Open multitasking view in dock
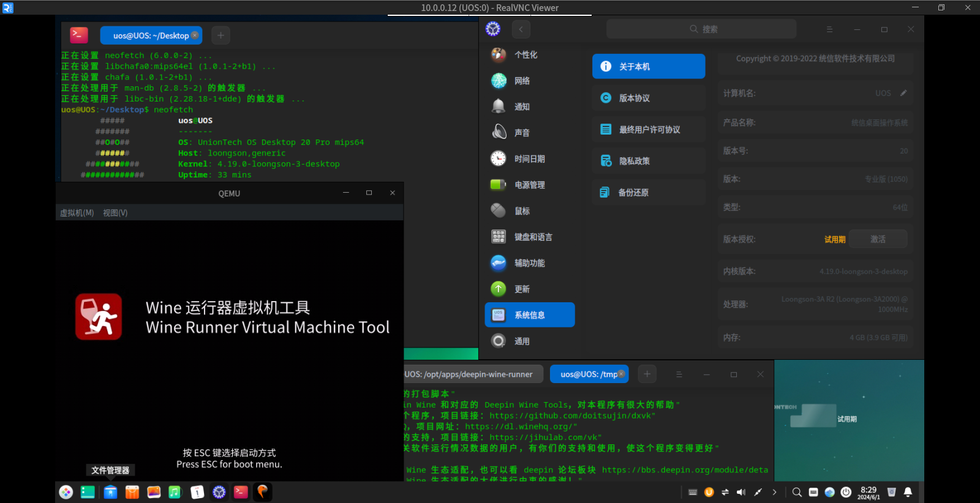Image resolution: width=980 pixels, height=503 pixels. click(x=88, y=492)
